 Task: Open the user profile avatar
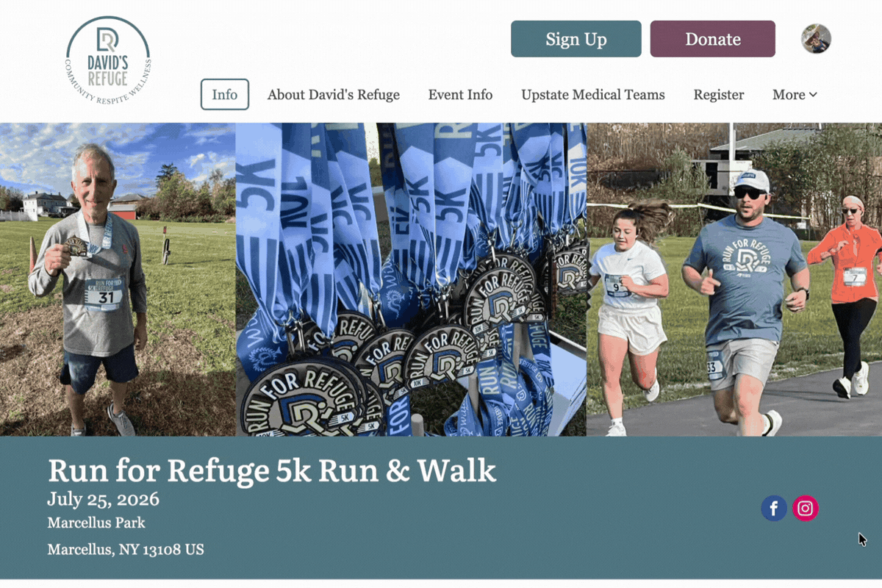(x=816, y=39)
